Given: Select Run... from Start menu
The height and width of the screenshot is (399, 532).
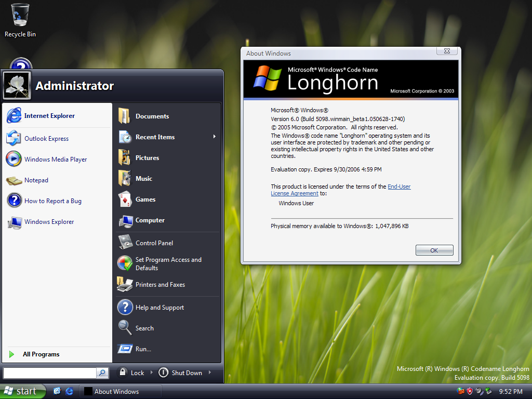Looking at the screenshot, I should coord(143,349).
